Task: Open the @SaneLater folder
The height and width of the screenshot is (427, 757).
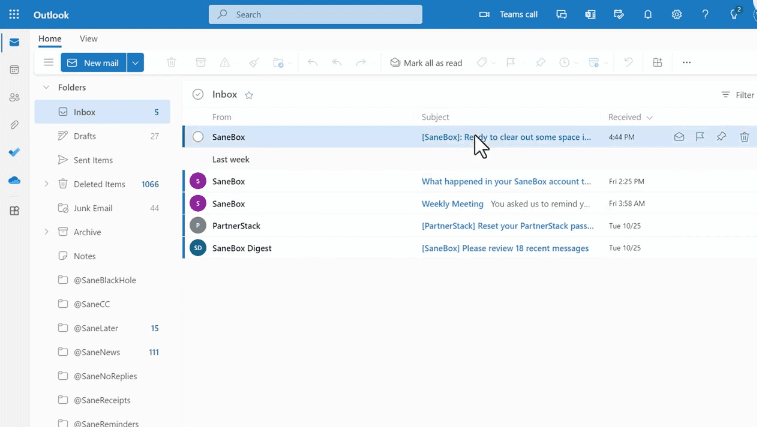Action: pyautogui.click(x=102, y=328)
